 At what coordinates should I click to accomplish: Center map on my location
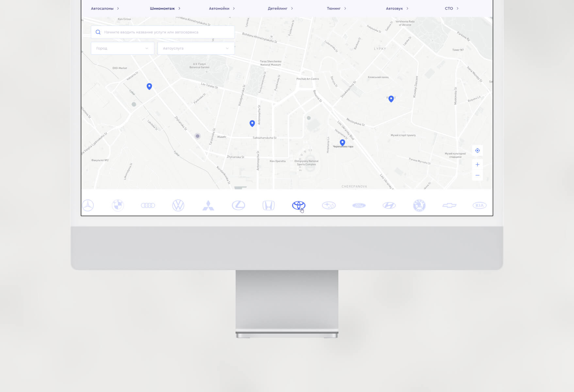477,151
